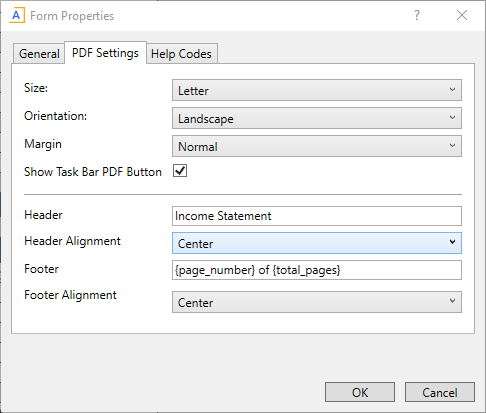The height and width of the screenshot is (413, 486).
Task: Click the Footer Alignment chevron arrow
Action: (x=452, y=301)
